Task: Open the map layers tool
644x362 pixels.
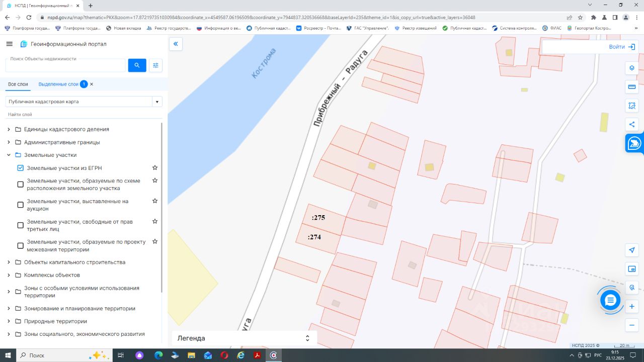Action: pyautogui.click(x=632, y=68)
